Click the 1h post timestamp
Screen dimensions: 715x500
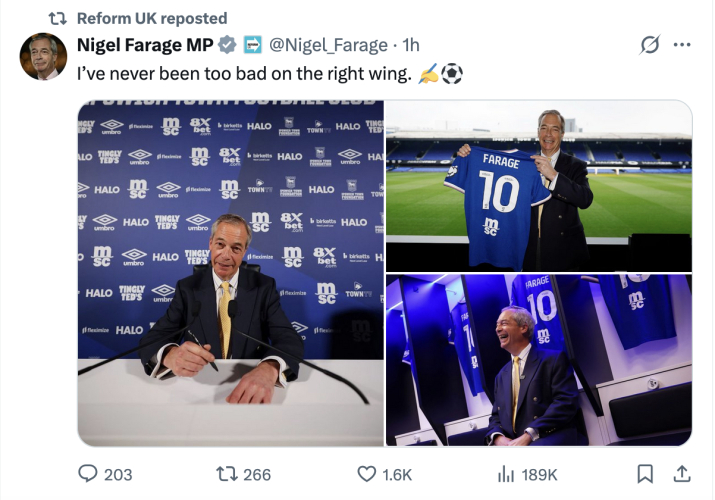411,45
